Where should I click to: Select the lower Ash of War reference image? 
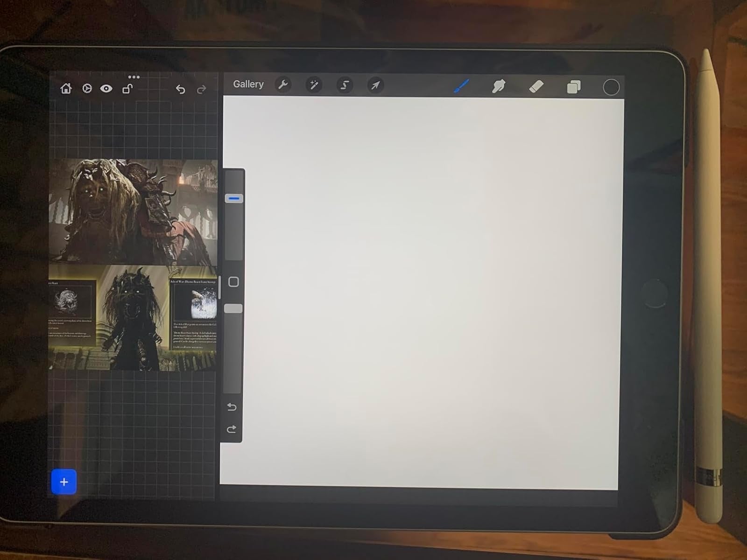click(133, 318)
